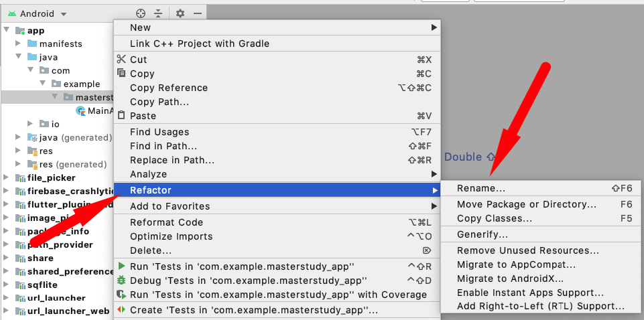Choose Rename... from Refactor submenu

pos(481,188)
